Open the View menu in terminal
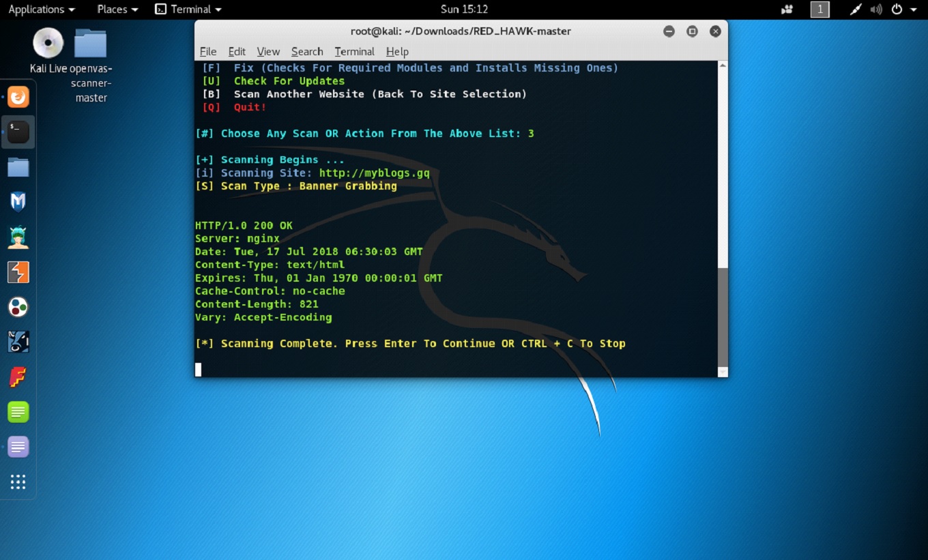The image size is (928, 560). (268, 52)
